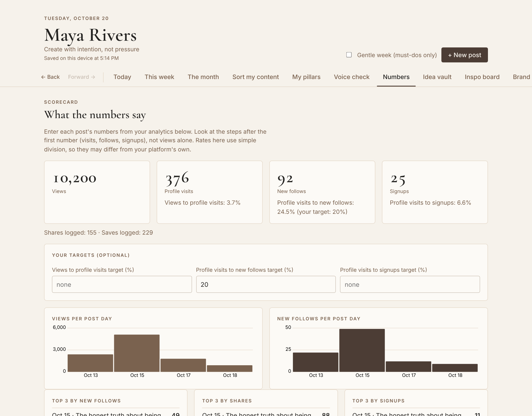532x416 pixels.
Task: Click the 'Maya Rivers' title
Action: point(90,35)
